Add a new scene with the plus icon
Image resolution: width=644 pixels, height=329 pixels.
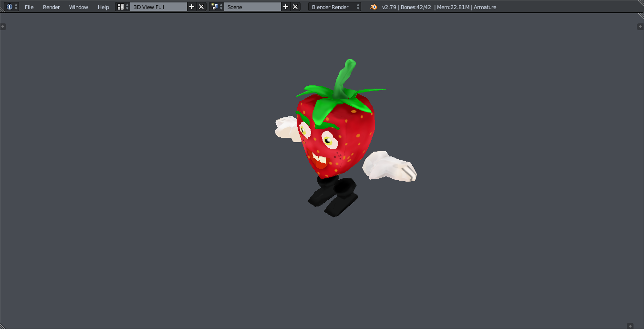tap(285, 7)
